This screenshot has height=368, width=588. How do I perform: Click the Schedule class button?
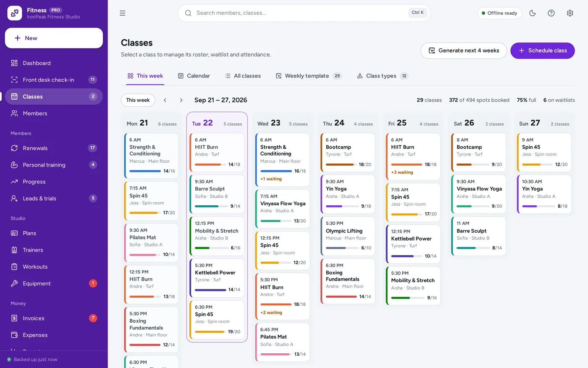[543, 50]
